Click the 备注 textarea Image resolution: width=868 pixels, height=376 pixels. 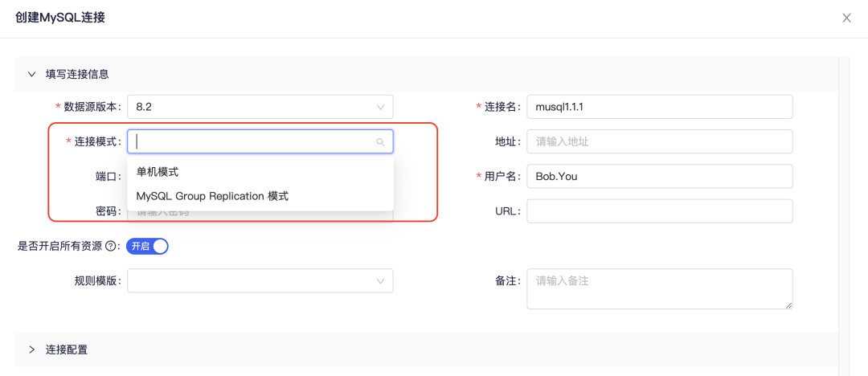tap(660, 289)
